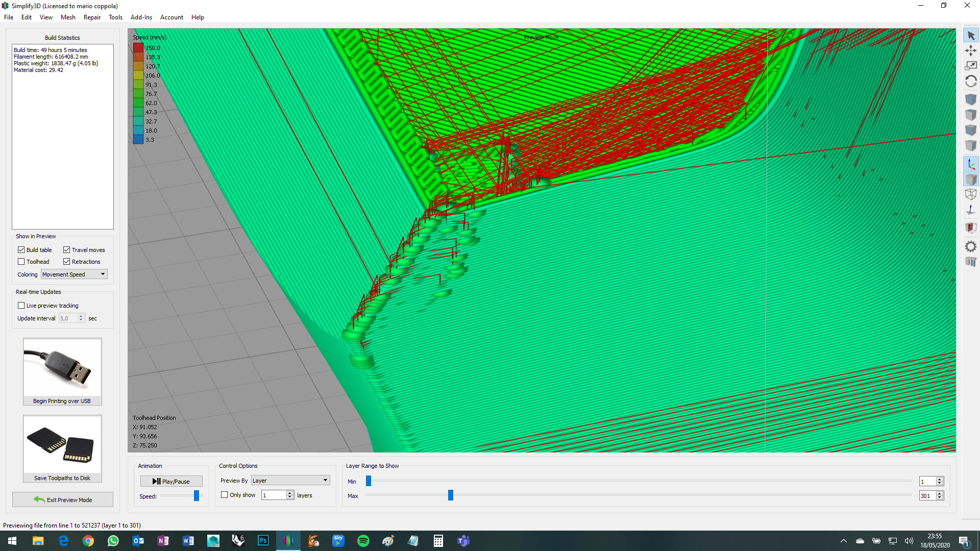Click the Only show layers number field
The width and height of the screenshot is (980, 551).
pos(274,495)
